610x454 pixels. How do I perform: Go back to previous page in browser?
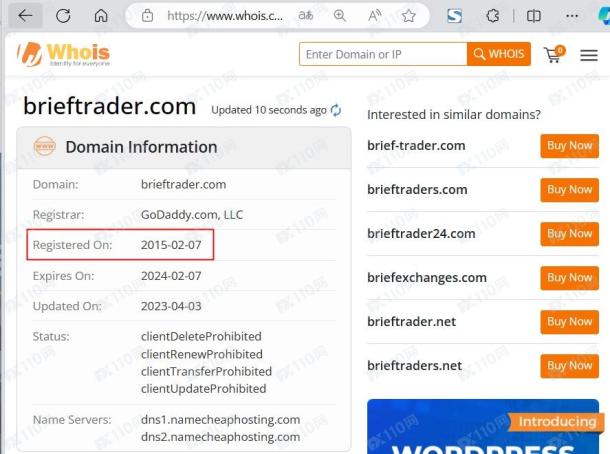pos(25,16)
